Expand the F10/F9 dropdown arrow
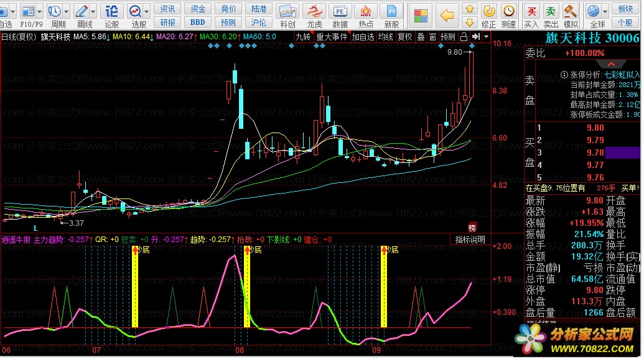This screenshot has height=359, width=644. point(39,11)
